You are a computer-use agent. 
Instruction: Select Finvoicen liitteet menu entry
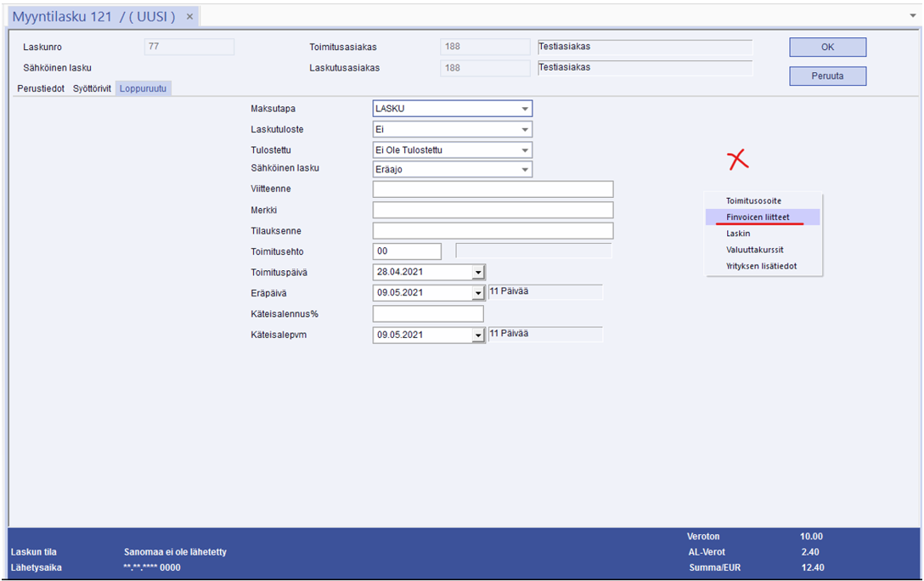click(x=758, y=217)
